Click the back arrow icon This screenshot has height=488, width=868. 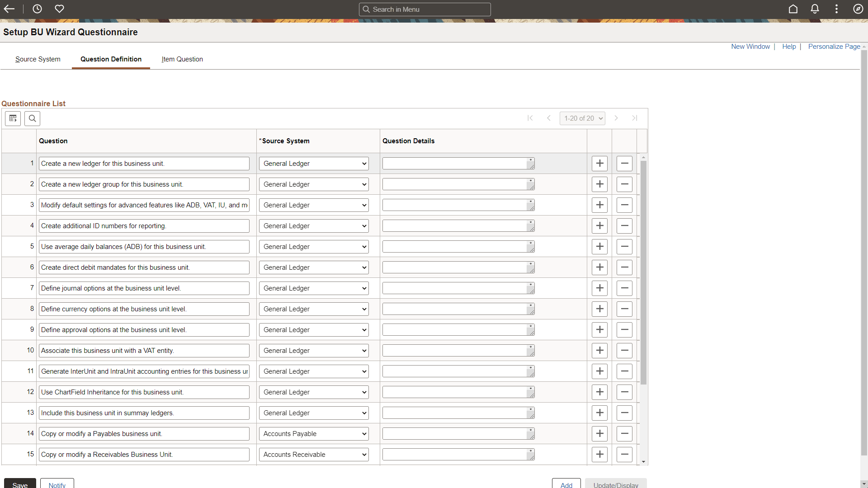pyautogui.click(x=9, y=9)
